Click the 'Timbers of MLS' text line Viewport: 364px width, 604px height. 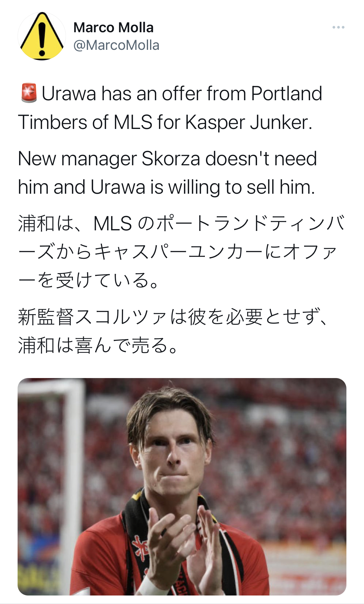pyautogui.click(x=85, y=122)
